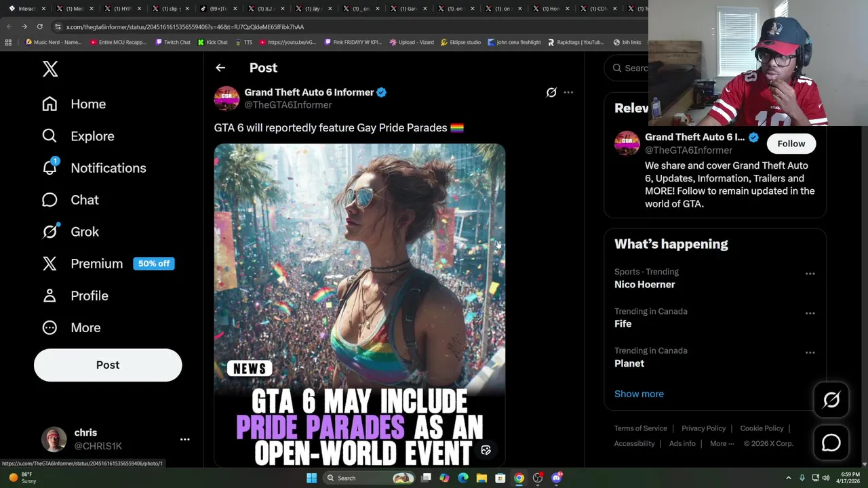The width and height of the screenshot is (868, 488).
Task: Click Show more under What's happening
Action: pyautogui.click(x=639, y=394)
